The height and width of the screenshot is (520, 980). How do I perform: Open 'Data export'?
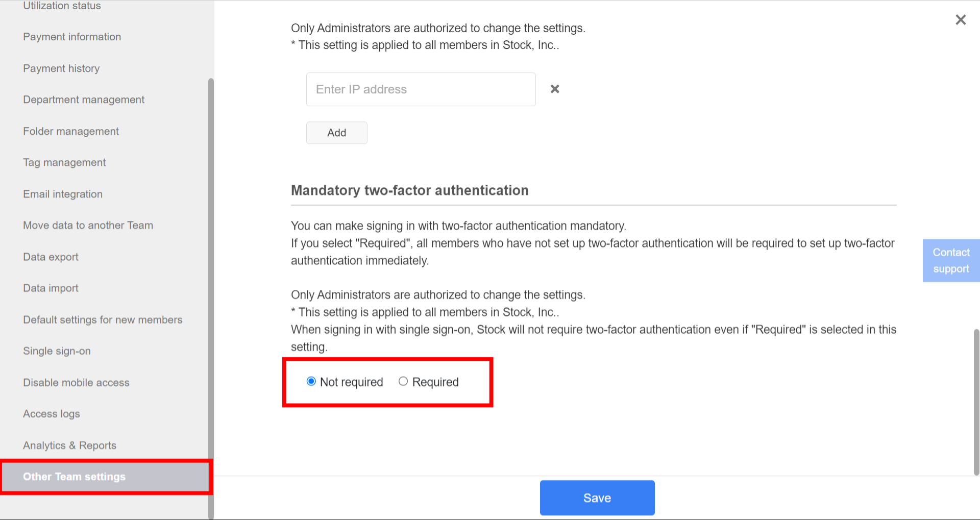(50, 256)
